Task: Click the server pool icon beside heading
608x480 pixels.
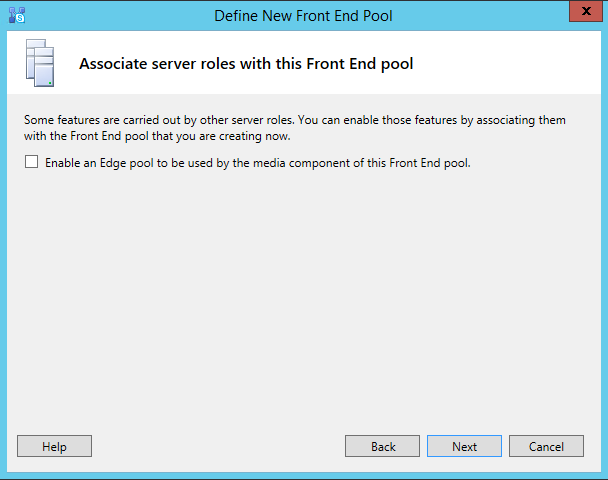Action: 37,63
